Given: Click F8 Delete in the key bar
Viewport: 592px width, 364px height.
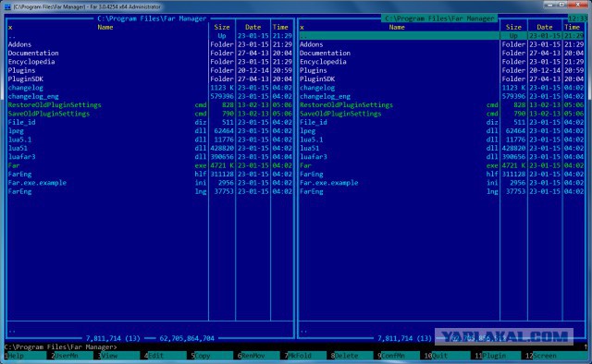Looking at the screenshot, I should tap(351, 356).
